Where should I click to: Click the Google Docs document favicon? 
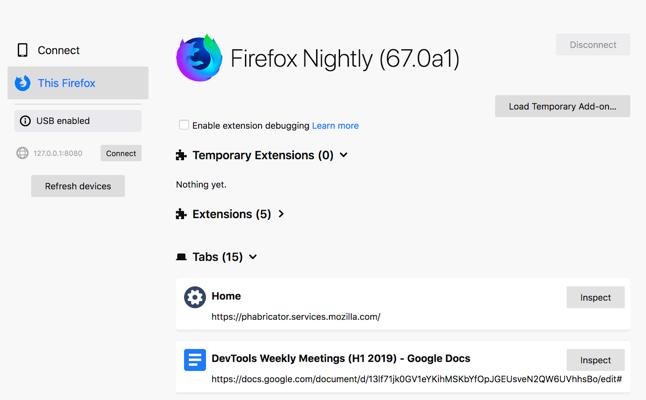click(x=194, y=359)
